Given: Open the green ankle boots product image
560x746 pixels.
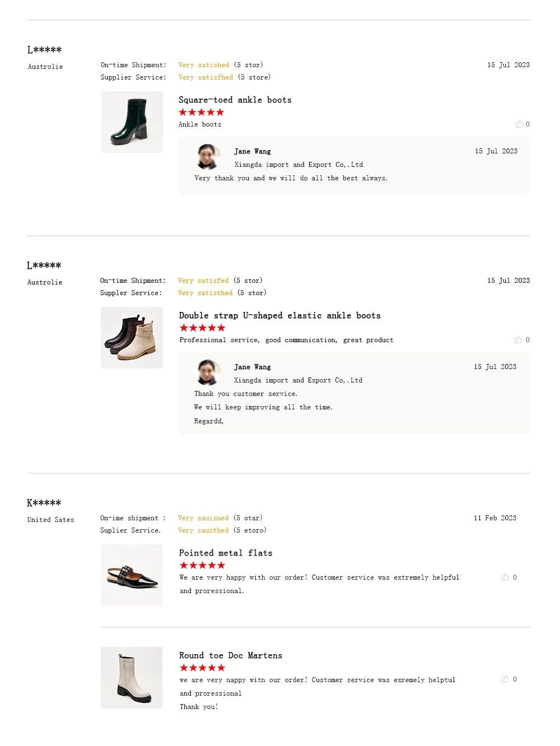Looking at the screenshot, I should (x=132, y=122).
